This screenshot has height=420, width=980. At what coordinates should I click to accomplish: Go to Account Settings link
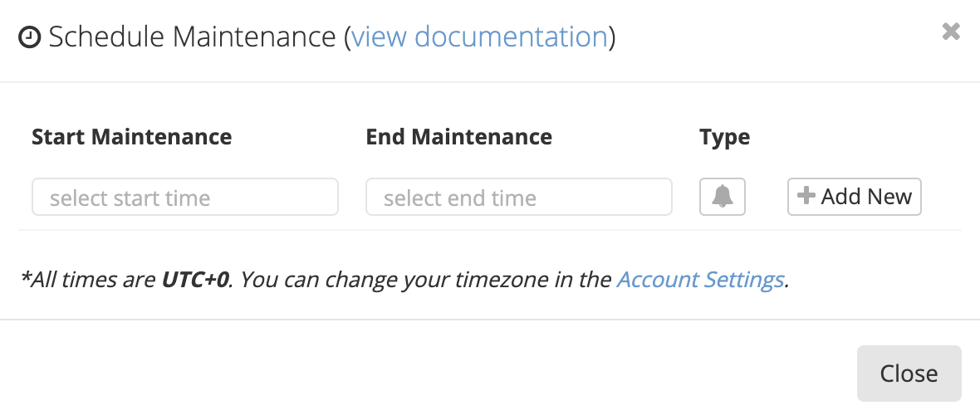(700, 280)
